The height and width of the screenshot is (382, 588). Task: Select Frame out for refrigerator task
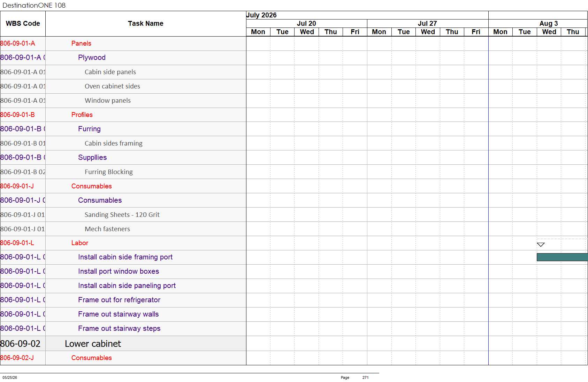(x=119, y=300)
